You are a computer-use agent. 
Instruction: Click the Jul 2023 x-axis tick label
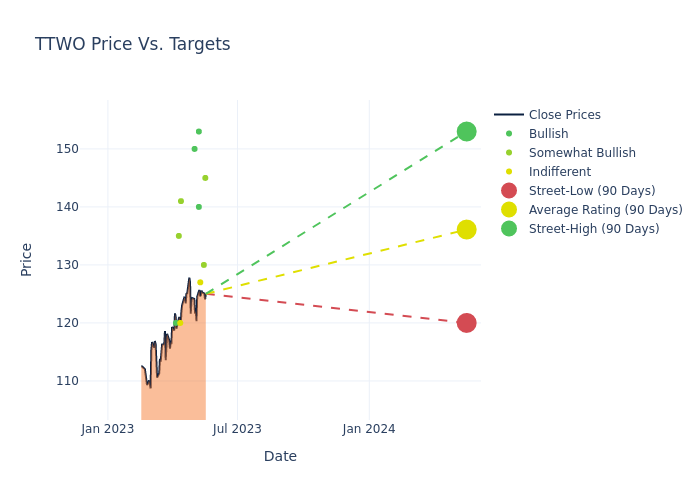coord(237,429)
